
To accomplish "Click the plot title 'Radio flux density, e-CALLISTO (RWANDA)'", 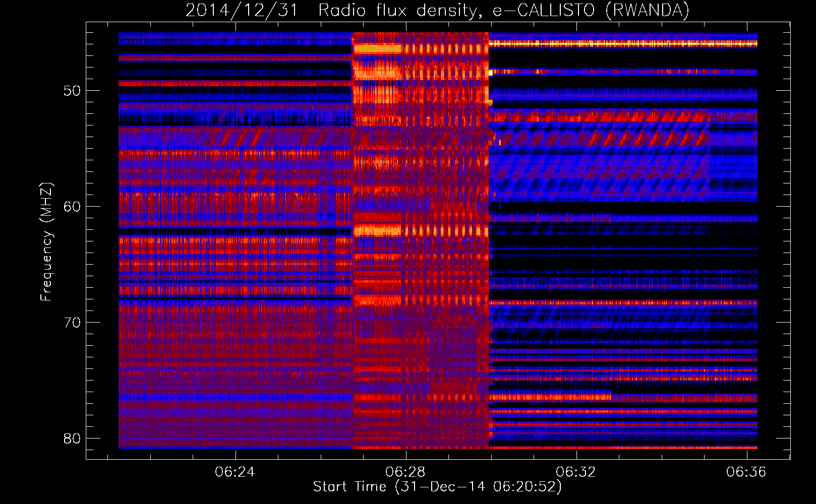I will 504,10.
